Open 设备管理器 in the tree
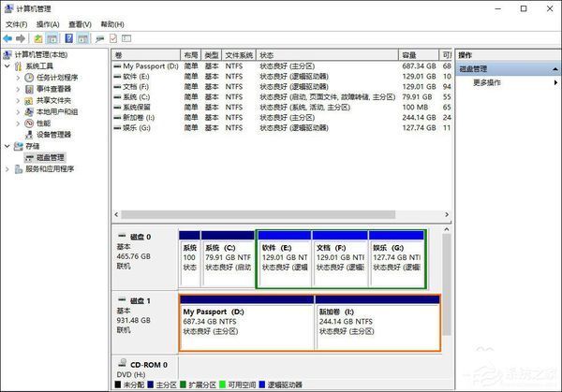 tap(53, 135)
